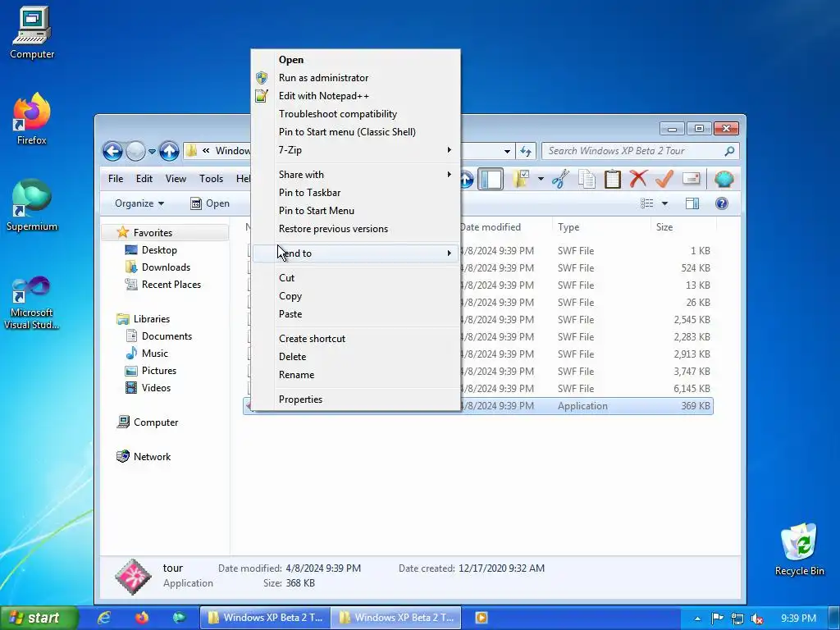Click the 9:39 PM taskbar clock

(x=798, y=619)
